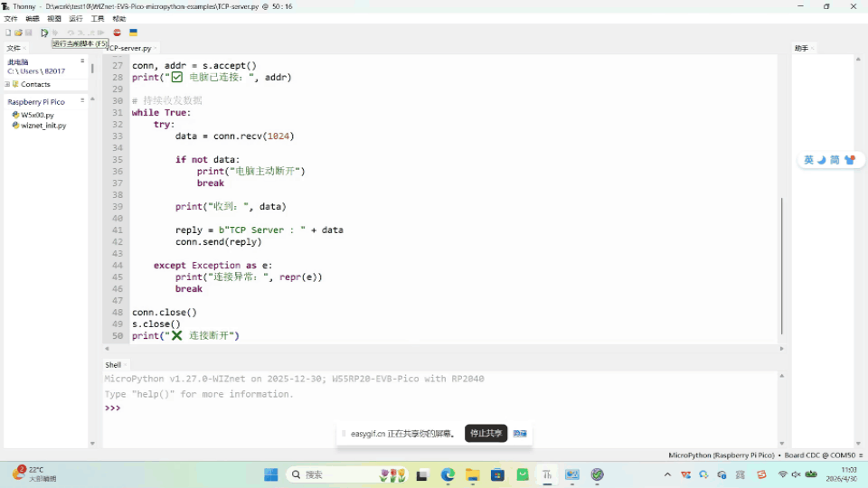Open File Explorer from taskbar
This screenshot has width=868, height=488.
(x=472, y=474)
